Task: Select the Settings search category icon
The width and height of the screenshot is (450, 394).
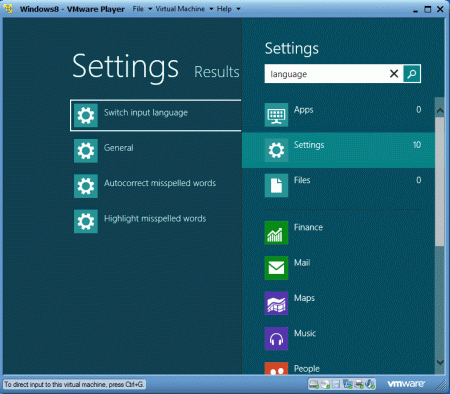Action: [276, 150]
